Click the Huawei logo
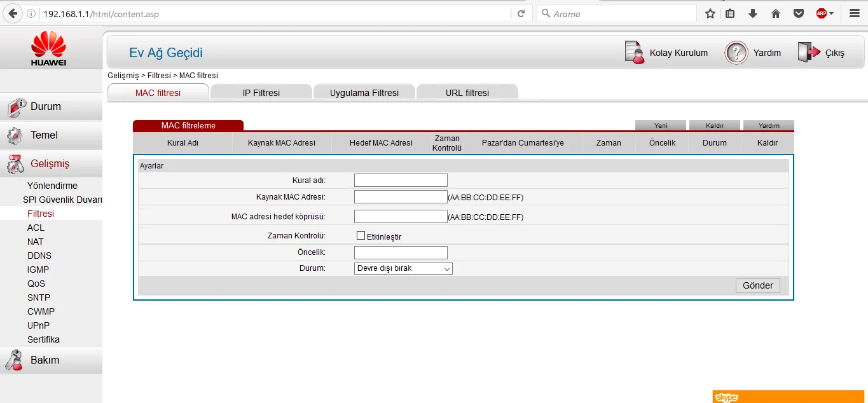The height and width of the screenshot is (403, 868). 49,49
